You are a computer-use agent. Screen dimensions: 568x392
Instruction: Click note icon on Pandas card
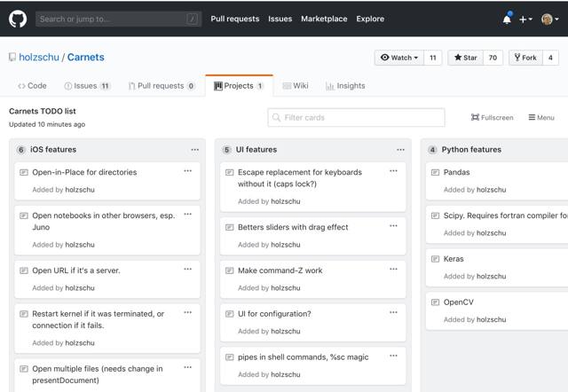tap(435, 172)
